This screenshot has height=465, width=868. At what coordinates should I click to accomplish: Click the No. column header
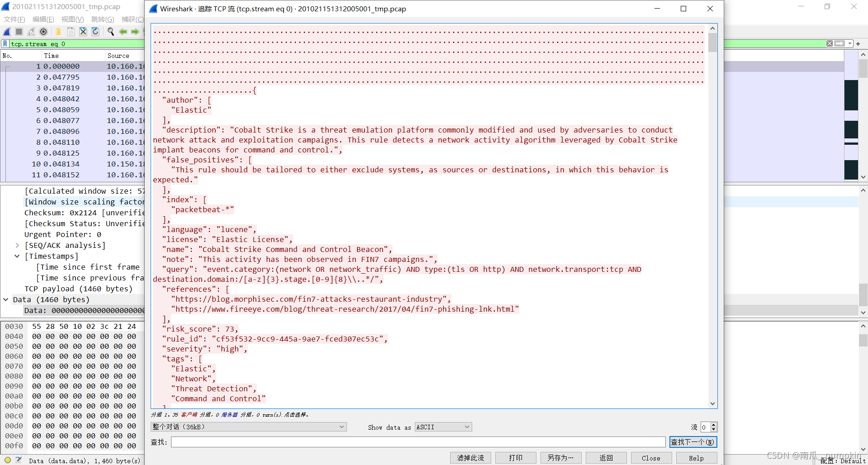click(x=21, y=56)
